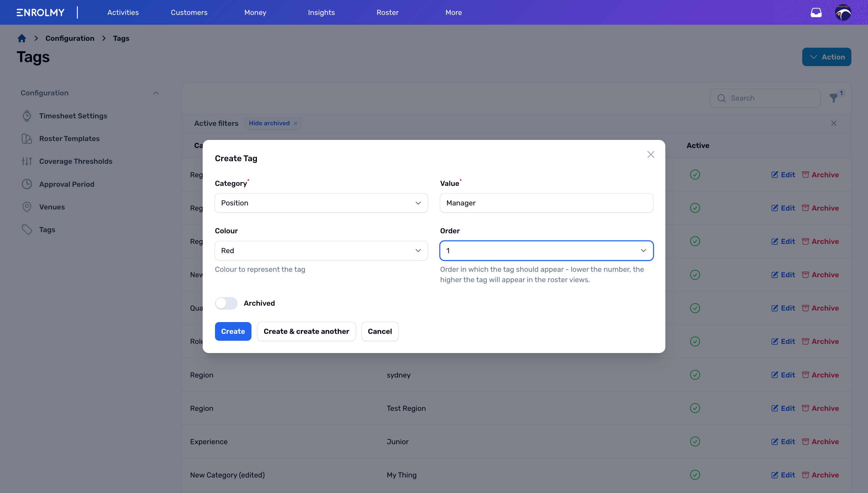This screenshot has width=868, height=493.
Task: Open Approval Period in sidebar
Action: coord(67,184)
